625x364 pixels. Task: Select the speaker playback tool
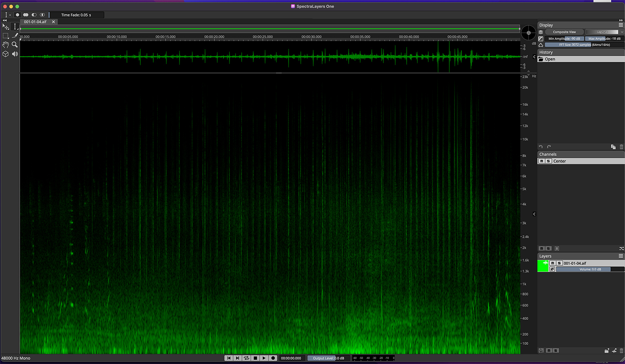pos(15,54)
